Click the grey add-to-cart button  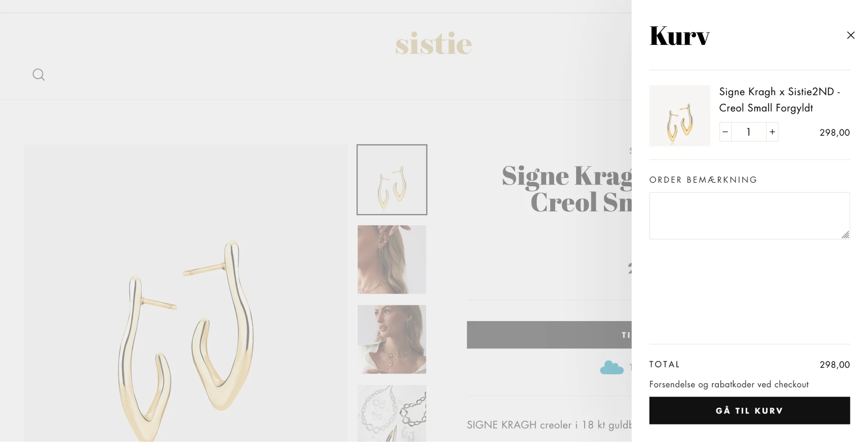point(549,335)
